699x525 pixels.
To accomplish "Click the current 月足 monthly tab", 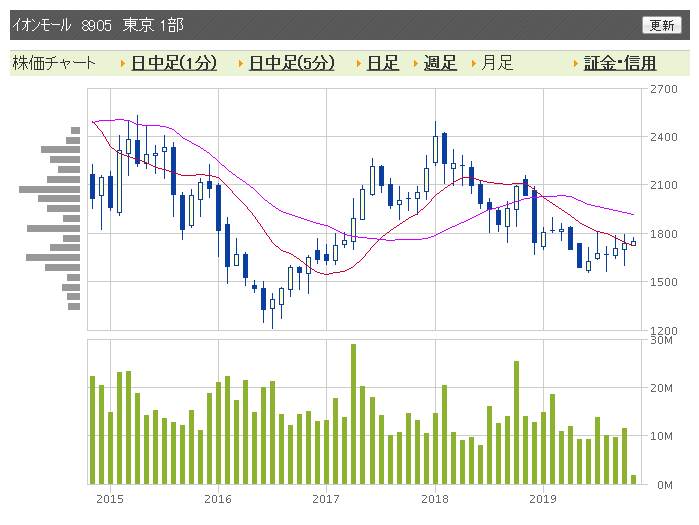I will click(x=497, y=63).
